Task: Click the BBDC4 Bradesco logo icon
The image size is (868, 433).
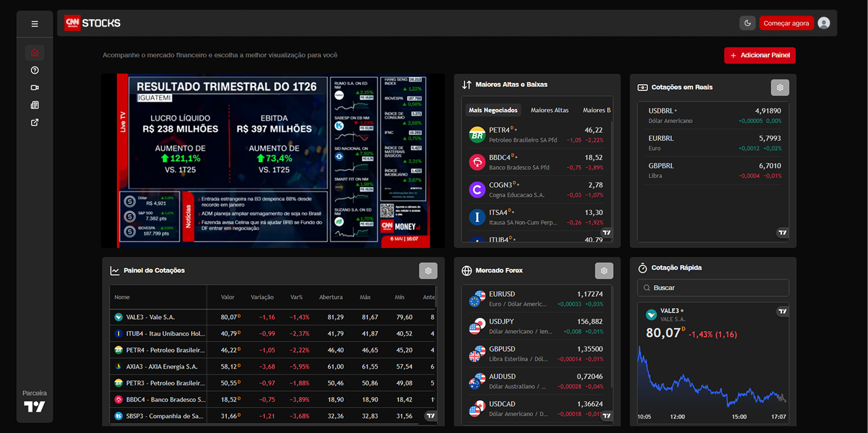Action: click(477, 162)
